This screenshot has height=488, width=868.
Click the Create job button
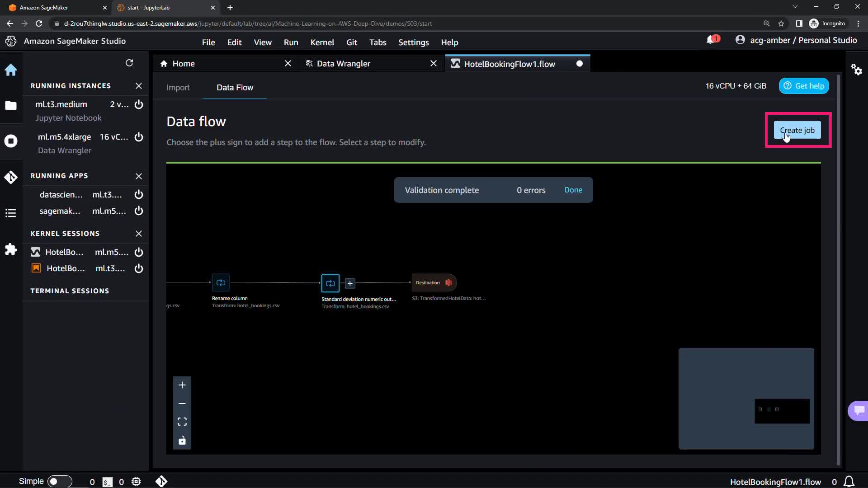[x=797, y=130]
